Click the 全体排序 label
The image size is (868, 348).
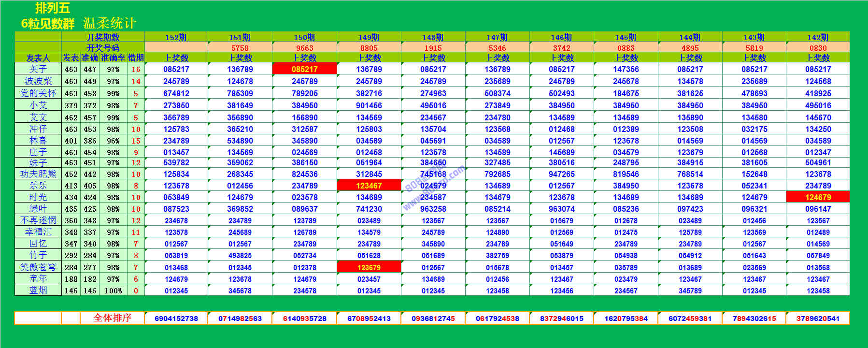112,318
